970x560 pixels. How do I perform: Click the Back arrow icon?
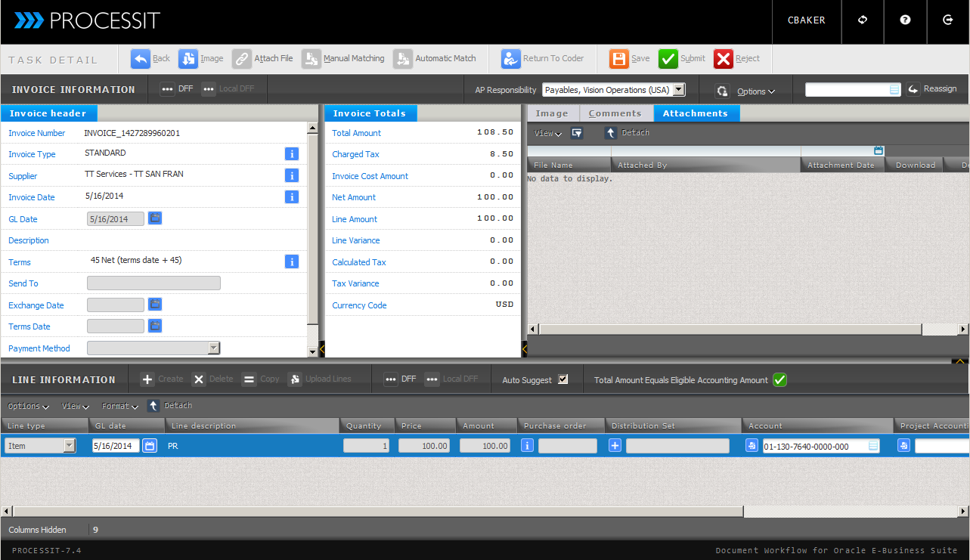pyautogui.click(x=141, y=59)
